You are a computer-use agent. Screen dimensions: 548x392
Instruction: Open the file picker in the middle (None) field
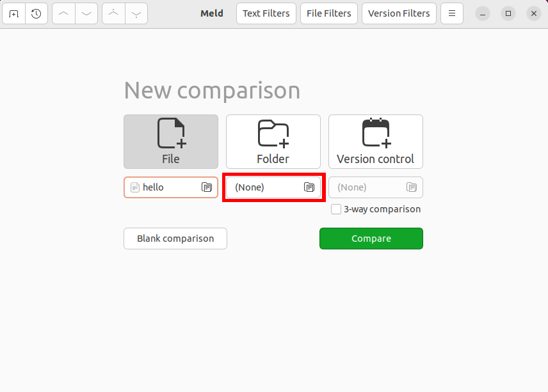click(x=309, y=187)
